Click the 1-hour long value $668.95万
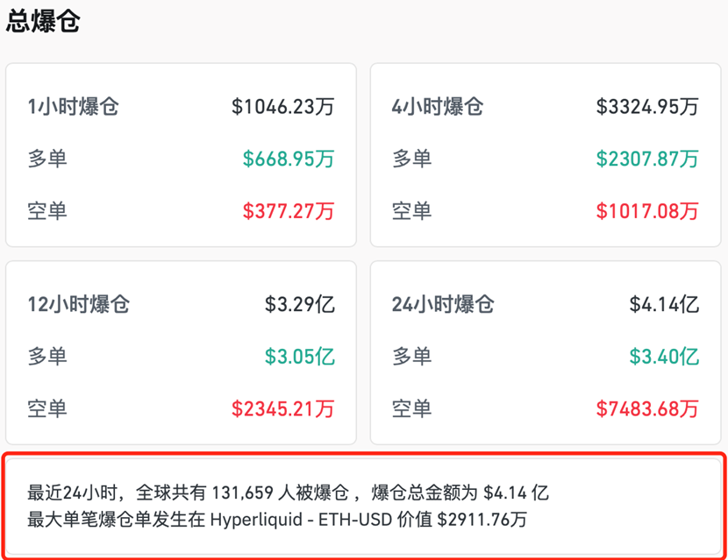 [289, 159]
